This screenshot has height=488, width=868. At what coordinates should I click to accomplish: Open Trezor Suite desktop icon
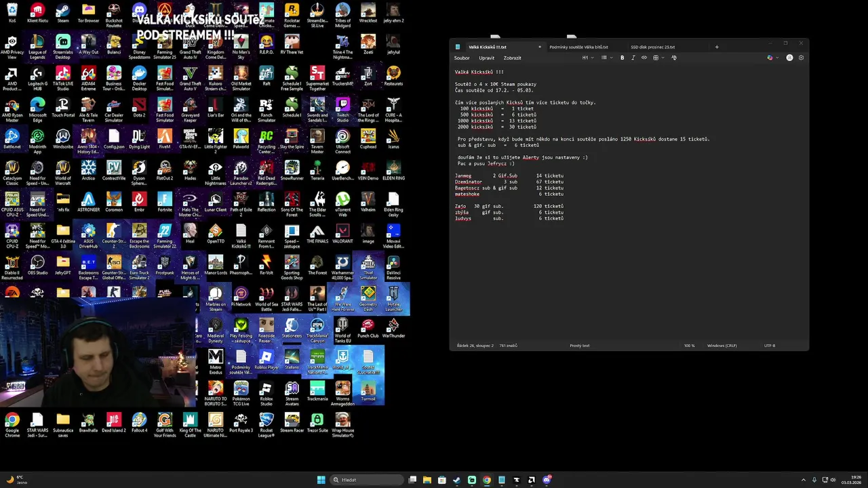[317, 424]
